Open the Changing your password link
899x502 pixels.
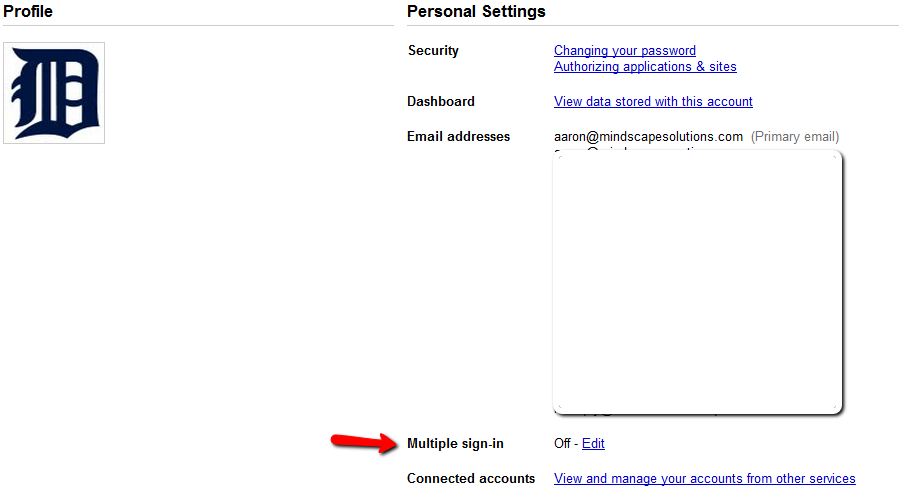click(x=624, y=50)
